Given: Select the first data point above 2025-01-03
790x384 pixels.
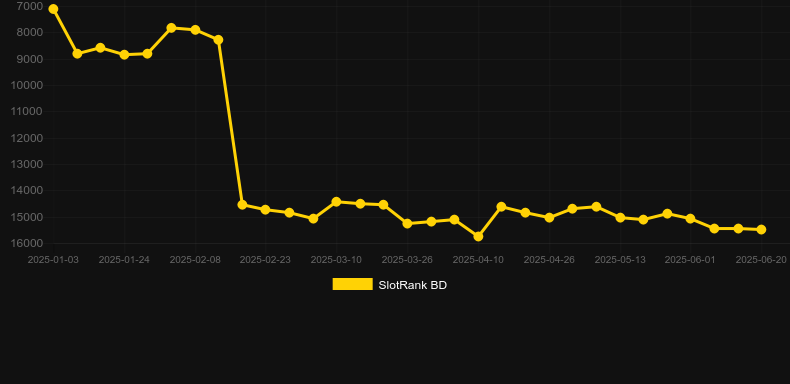Looking at the screenshot, I should coord(53,9).
